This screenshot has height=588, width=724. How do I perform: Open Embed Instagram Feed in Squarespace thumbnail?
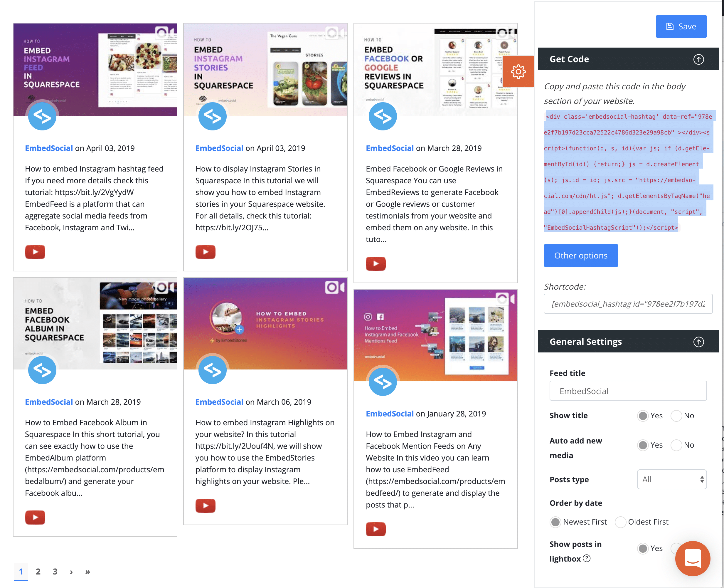tap(95, 69)
